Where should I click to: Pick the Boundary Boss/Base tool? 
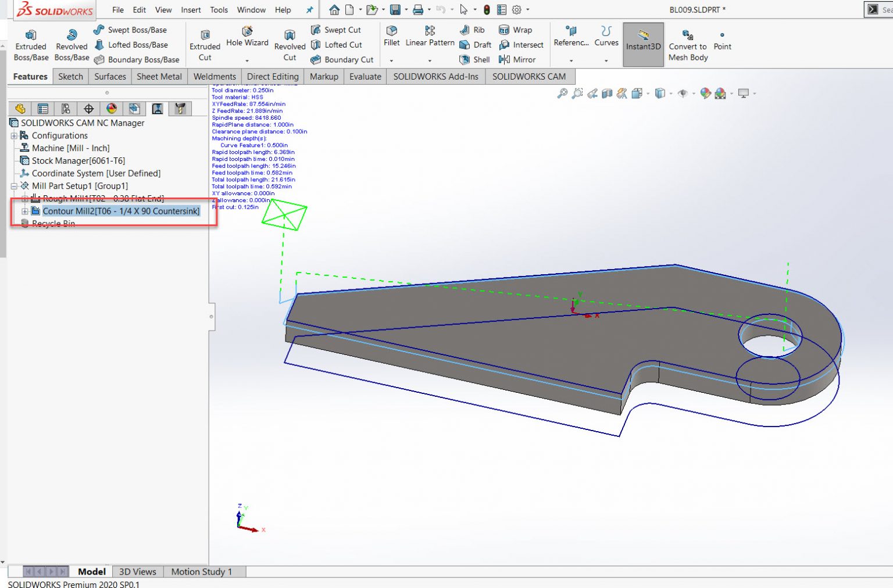point(137,59)
